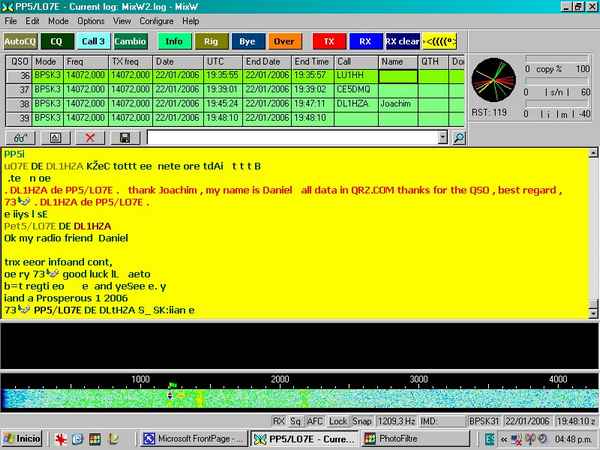Click the BPSK31 mode status field
The height and width of the screenshot is (450, 600).
(484, 421)
